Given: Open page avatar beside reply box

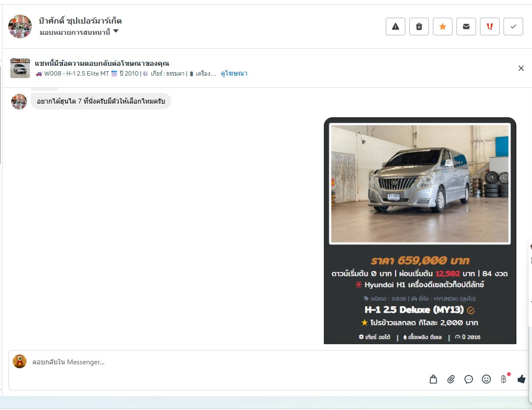Looking at the screenshot, I should [20, 361].
